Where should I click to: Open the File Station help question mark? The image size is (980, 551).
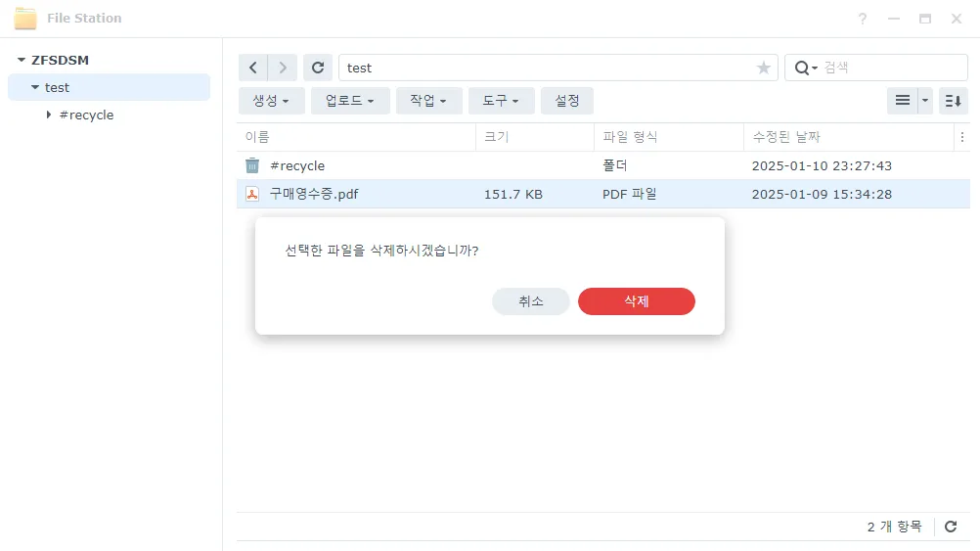(863, 19)
